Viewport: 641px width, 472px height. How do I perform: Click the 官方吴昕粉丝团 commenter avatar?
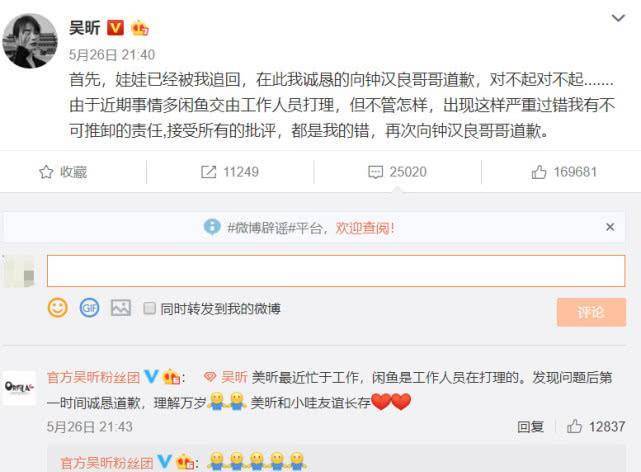[19, 387]
